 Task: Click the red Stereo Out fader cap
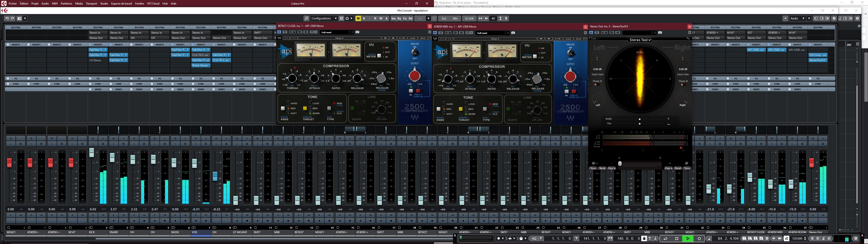point(811,163)
